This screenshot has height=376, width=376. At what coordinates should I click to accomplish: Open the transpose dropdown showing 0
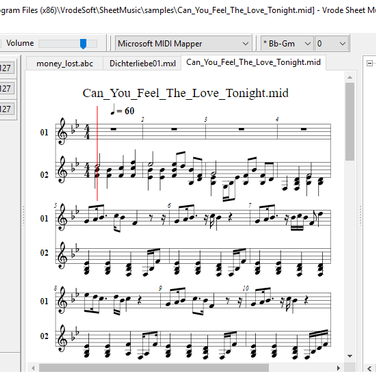331,44
